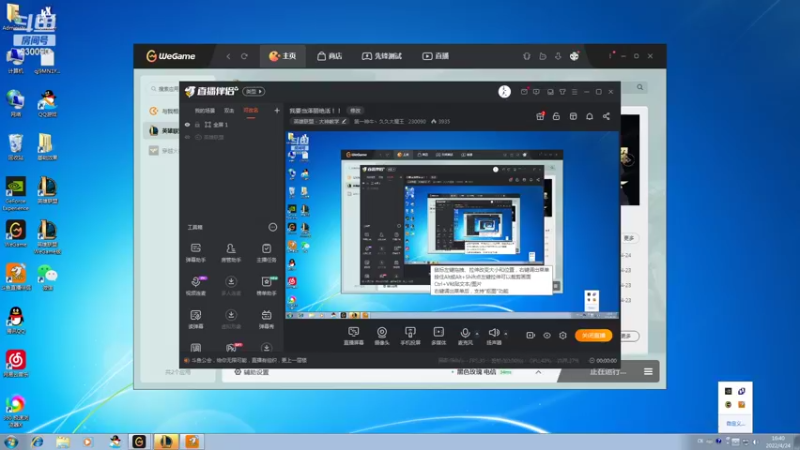Add 手机投屏 phone cast source
The width and height of the screenshot is (800, 450).
tap(410, 336)
